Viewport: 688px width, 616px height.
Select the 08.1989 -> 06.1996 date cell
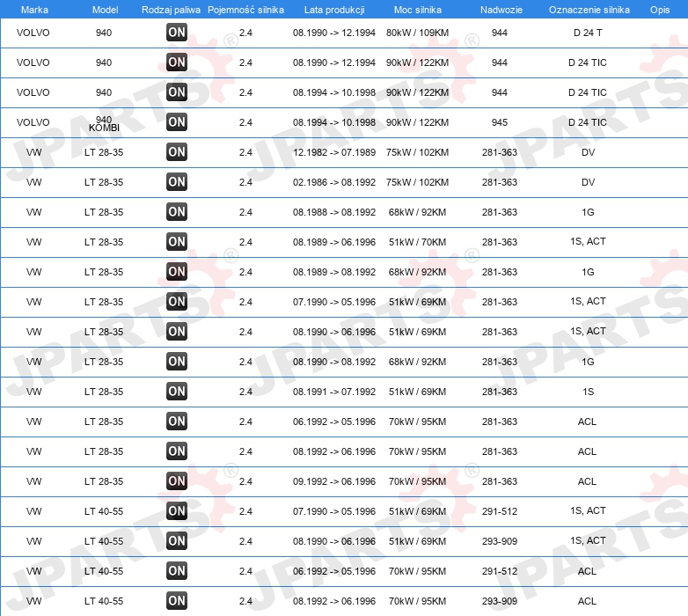point(334,242)
